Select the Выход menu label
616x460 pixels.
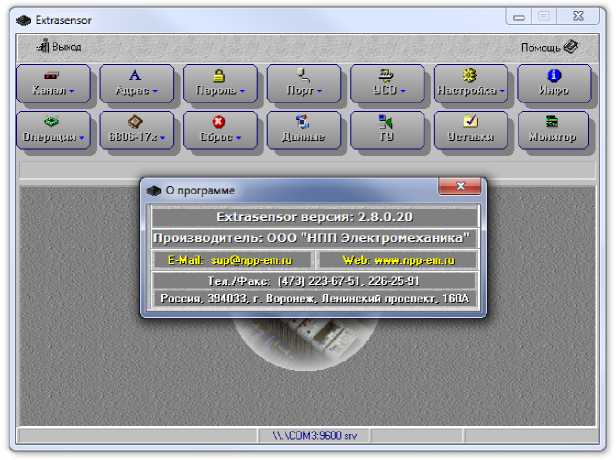point(66,47)
